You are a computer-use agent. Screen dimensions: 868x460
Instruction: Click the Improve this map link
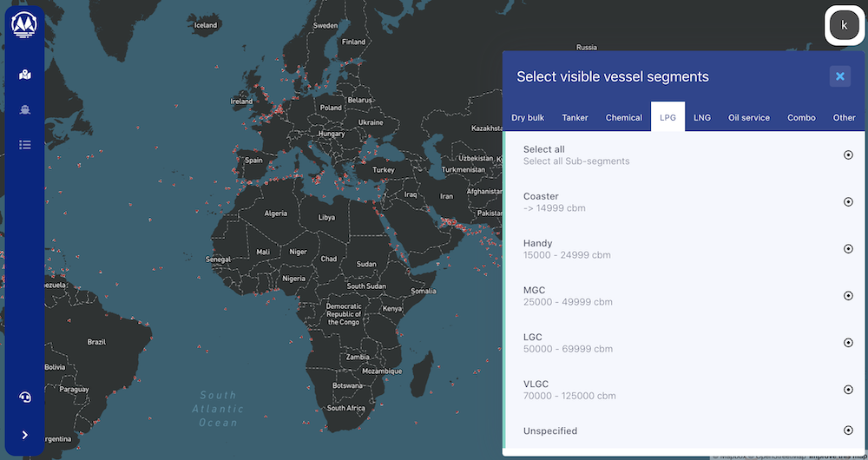[838, 456]
